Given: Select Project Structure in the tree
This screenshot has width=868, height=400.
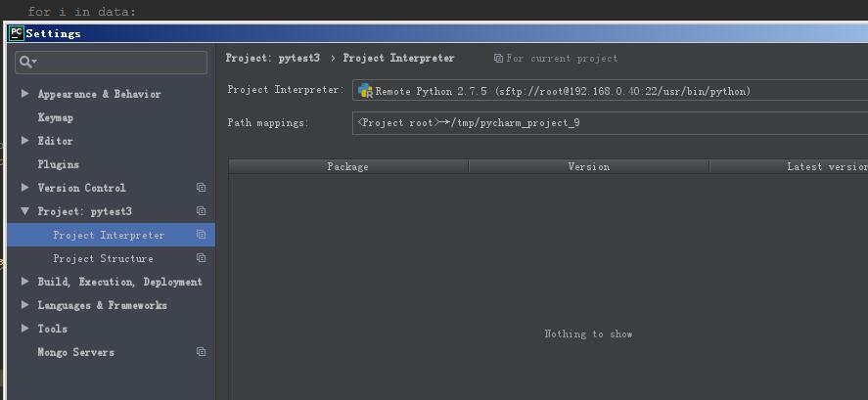Looking at the screenshot, I should click(x=103, y=258).
